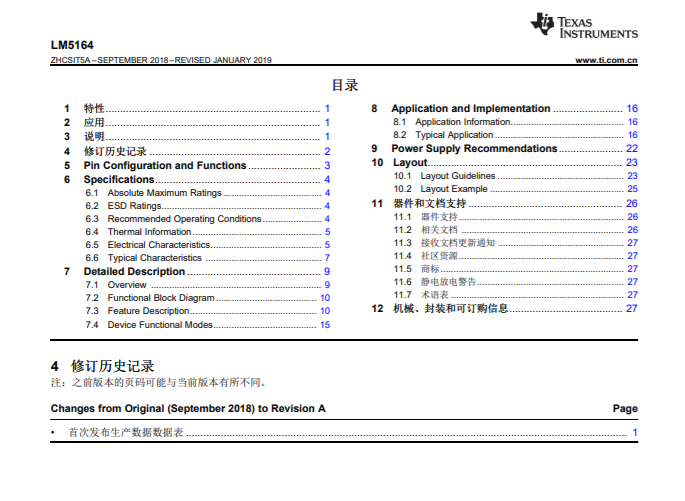This screenshot has width=685, height=501.
Task: Open 11.3 接收文档更新通知 entry
Action: pyautogui.click(x=515, y=243)
